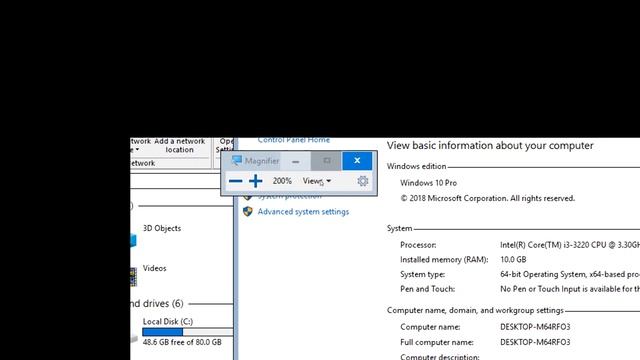Image resolution: width=640 pixels, height=360 pixels.
Task: Open the Magnifier Views dropdown
Action: click(317, 181)
